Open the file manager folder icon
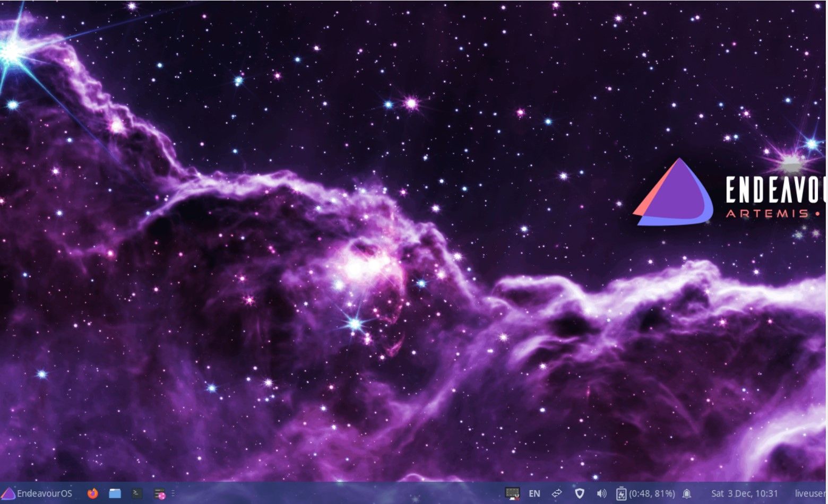Viewport: 828px width, 504px height. click(115, 493)
